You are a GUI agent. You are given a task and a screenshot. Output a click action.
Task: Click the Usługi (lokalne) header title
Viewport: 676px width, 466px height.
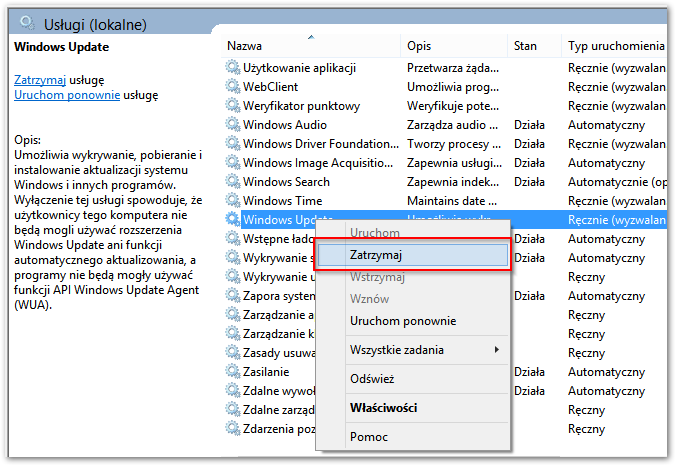click(x=95, y=25)
